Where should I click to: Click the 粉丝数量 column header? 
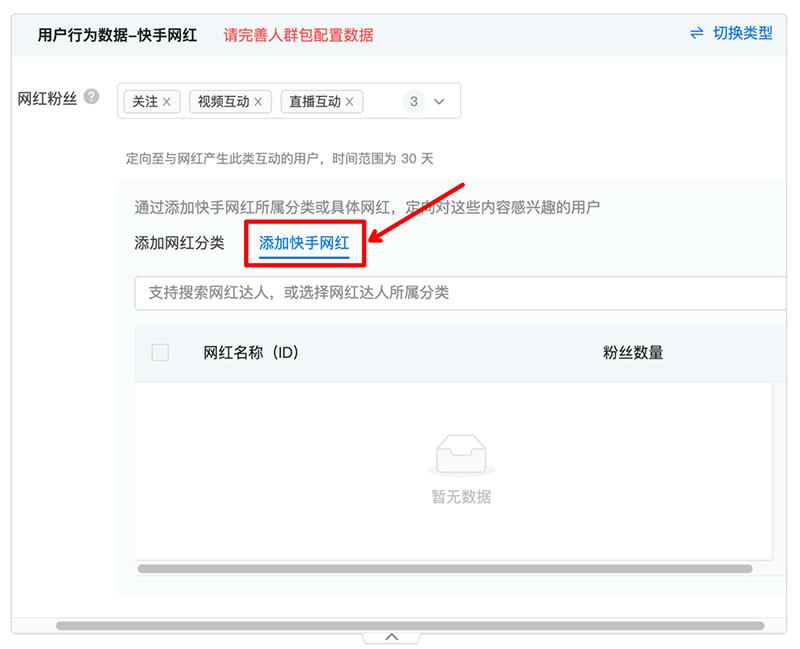[633, 352]
